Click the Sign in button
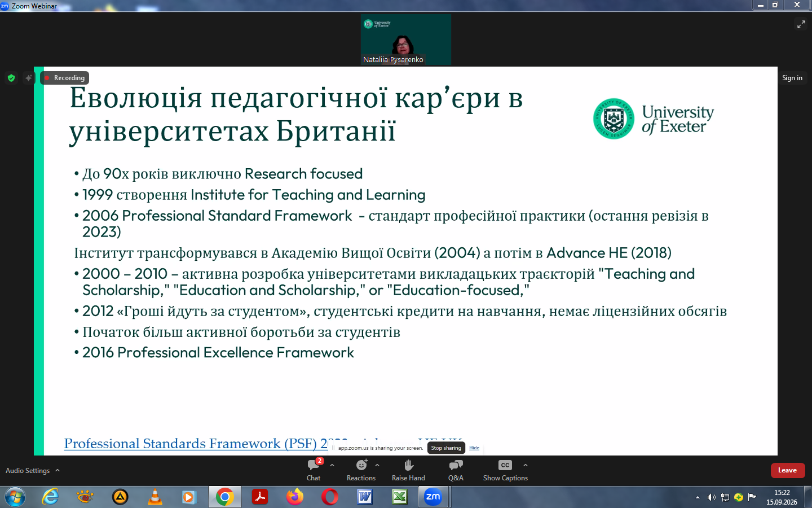 [x=792, y=78]
